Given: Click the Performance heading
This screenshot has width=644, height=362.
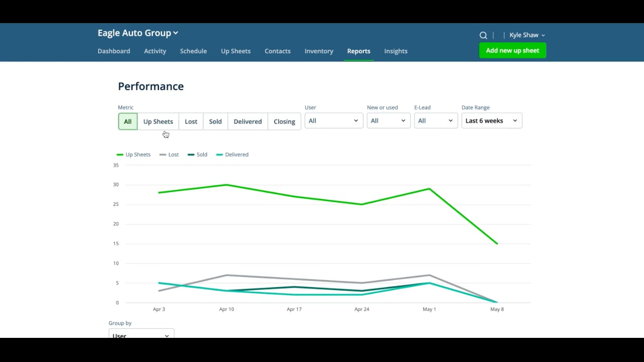Looking at the screenshot, I should point(151,86).
